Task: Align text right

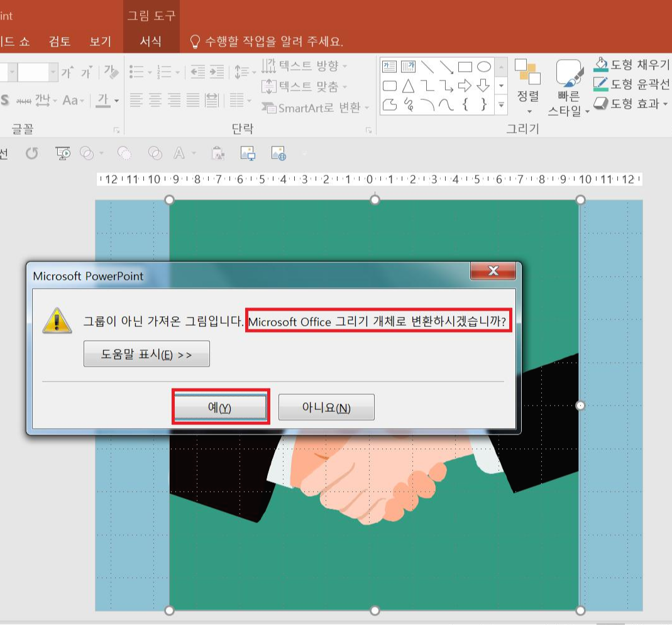Action: [174, 100]
